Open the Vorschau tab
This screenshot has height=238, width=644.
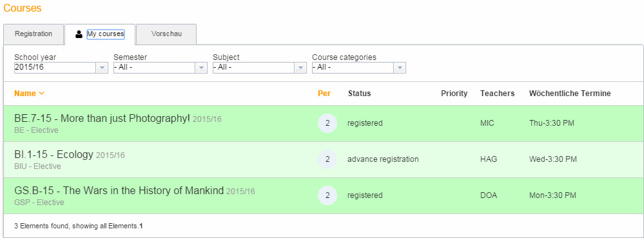(x=166, y=34)
